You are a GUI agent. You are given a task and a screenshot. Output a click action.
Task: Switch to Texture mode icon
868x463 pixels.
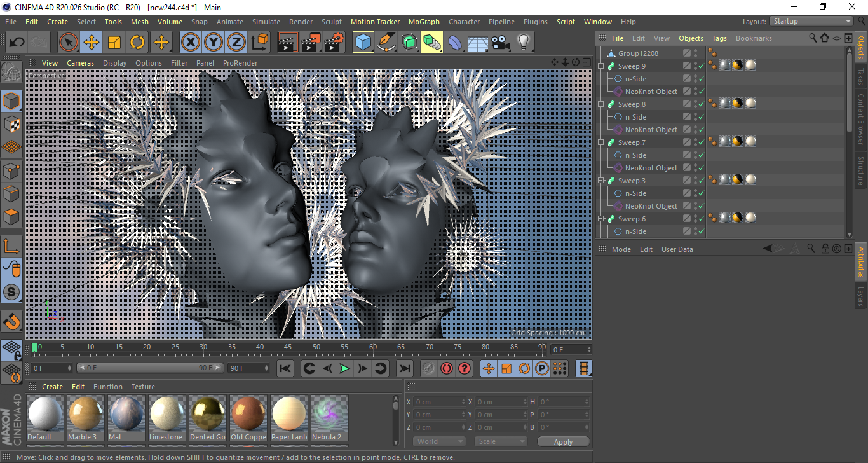[x=12, y=124]
